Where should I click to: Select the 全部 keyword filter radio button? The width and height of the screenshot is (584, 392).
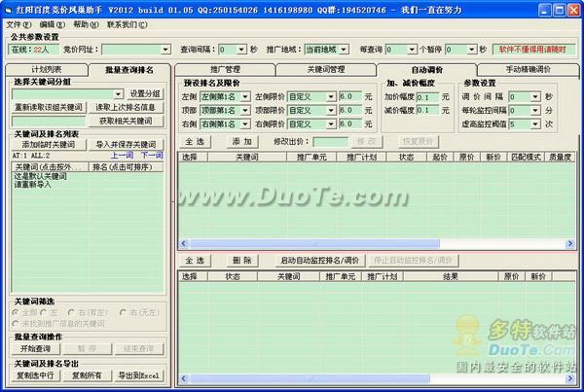pyautogui.click(x=16, y=313)
